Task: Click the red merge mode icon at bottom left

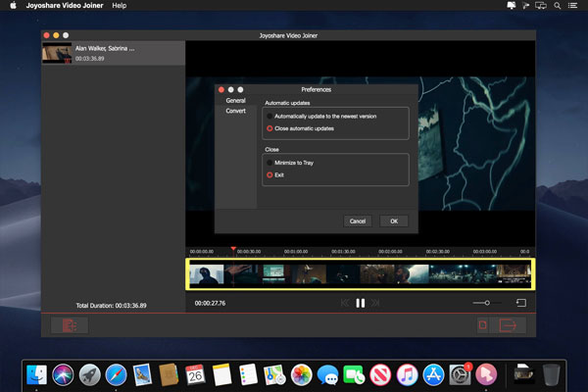Action: 70,325
